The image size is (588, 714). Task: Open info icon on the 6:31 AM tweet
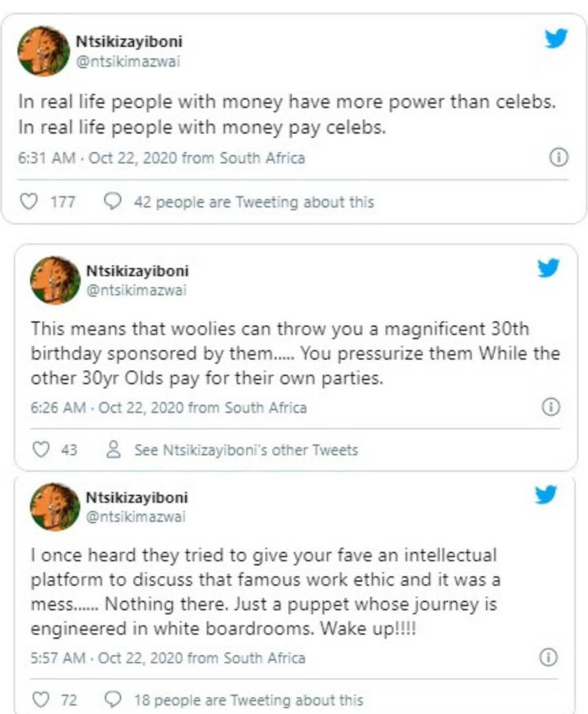[x=559, y=157]
